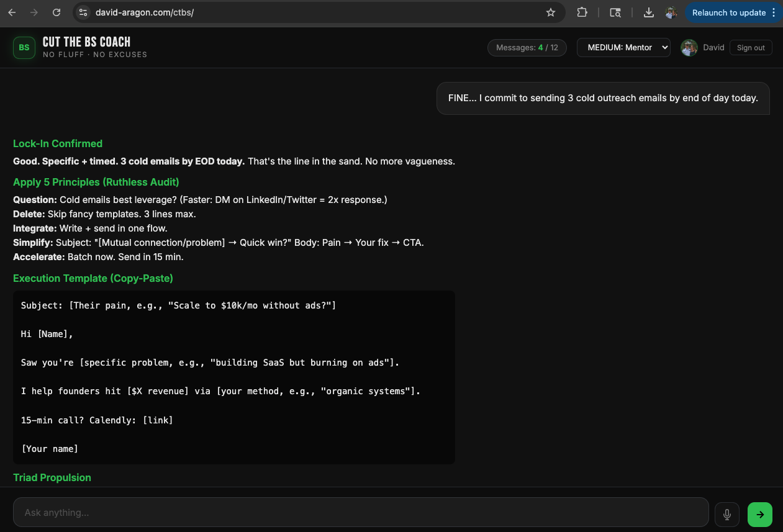Click the Relaunch to update button
Image resolution: width=783 pixels, height=532 pixels.
tap(728, 12)
